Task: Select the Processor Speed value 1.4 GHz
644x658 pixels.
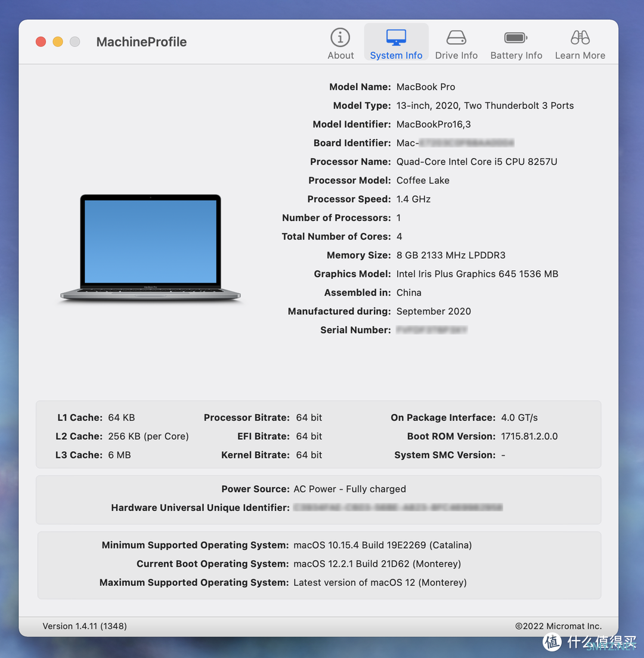Action: pos(413,199)
